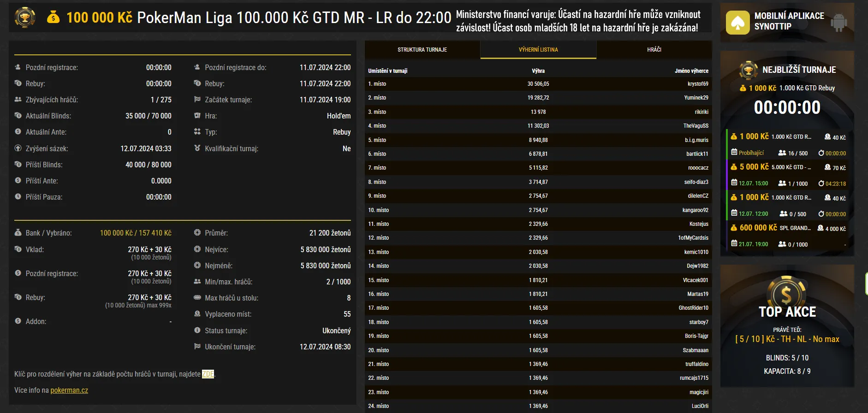
Task: Click the prize value 8 940,88
Action: point(538,140)
